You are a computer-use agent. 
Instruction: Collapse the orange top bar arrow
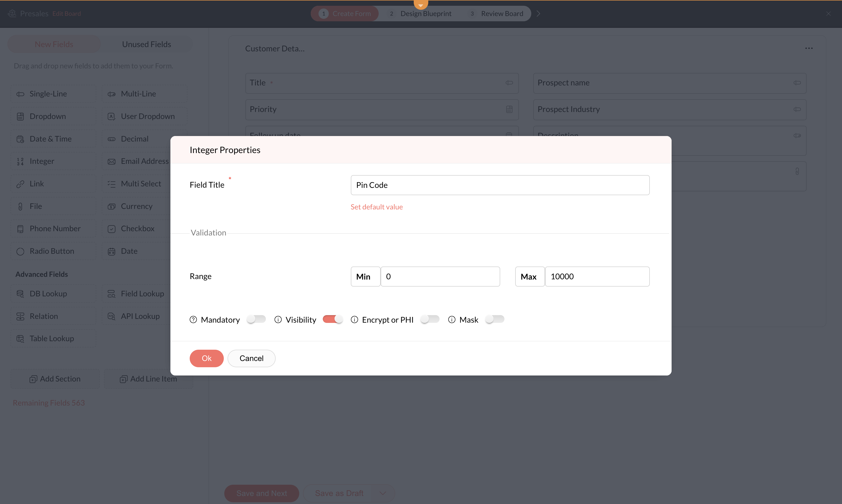click(420, 5)
